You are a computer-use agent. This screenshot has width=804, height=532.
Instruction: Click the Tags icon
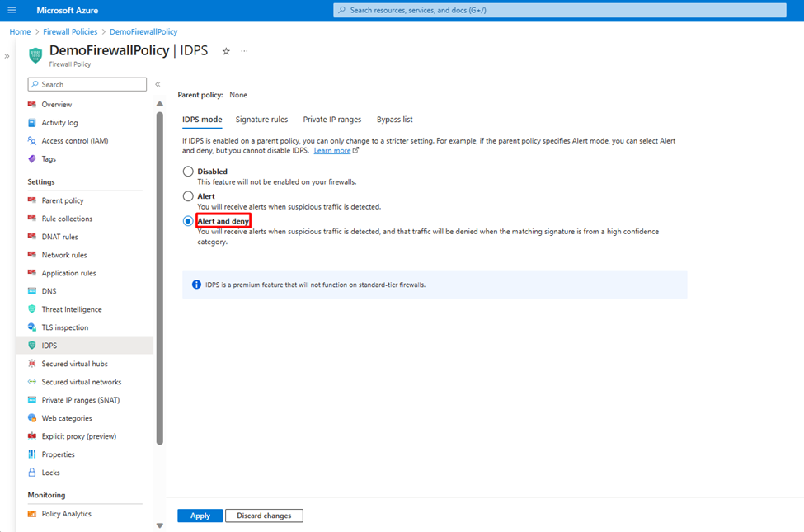pyautogui.click(x=32, y=159)
